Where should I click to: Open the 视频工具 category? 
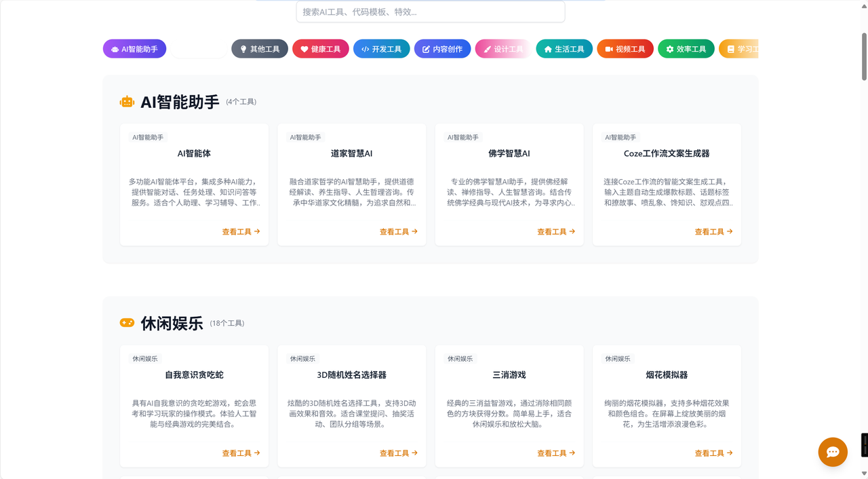(x=625, y=49)
